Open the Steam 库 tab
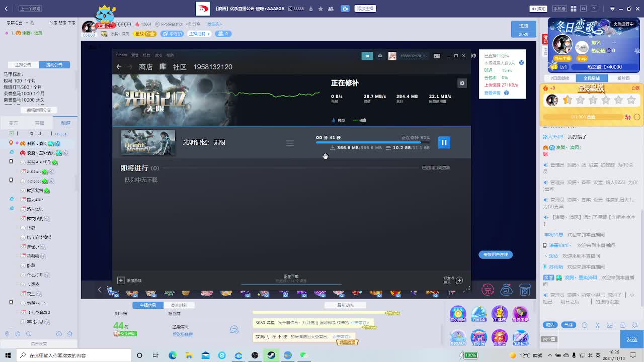Image resolution: width=644 pixels, height=362 pixels. tap(163, 67)
